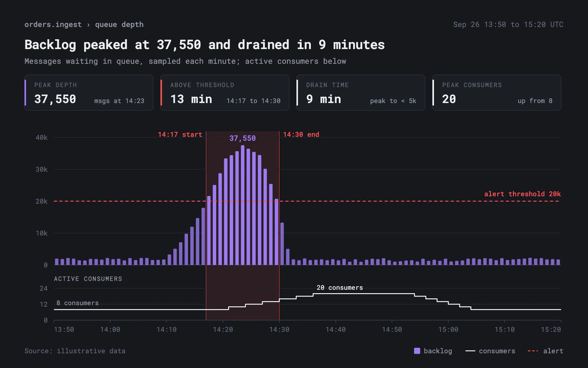
Task: Click the 13:50 x-axis tick label
Action: coord(64,329)
